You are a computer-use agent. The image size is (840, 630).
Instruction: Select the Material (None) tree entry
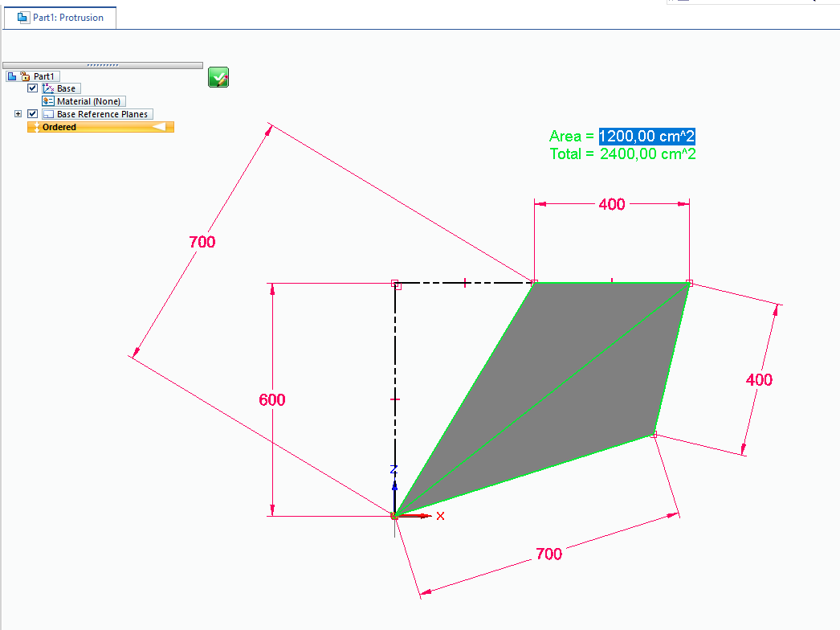pos(88,101)
